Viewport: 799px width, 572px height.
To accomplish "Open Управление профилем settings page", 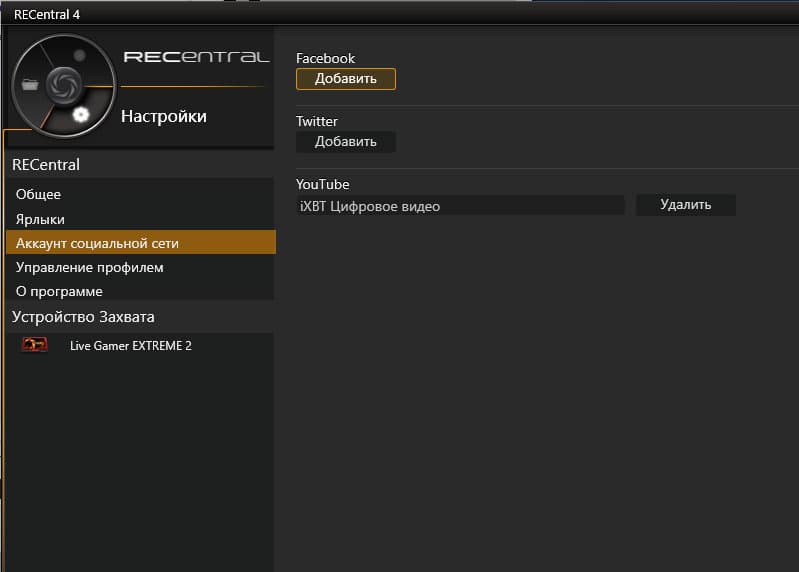I will pos(141,267).
